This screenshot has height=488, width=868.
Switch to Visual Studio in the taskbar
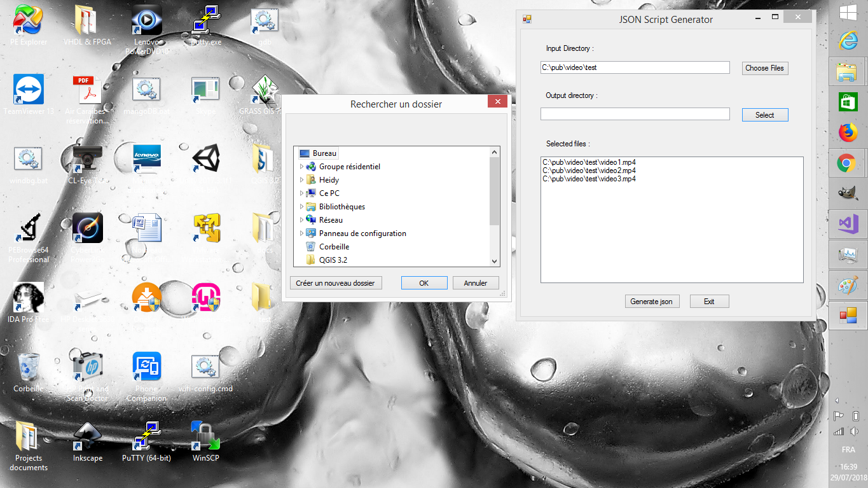pyautogui.click(x=848, y=224)
